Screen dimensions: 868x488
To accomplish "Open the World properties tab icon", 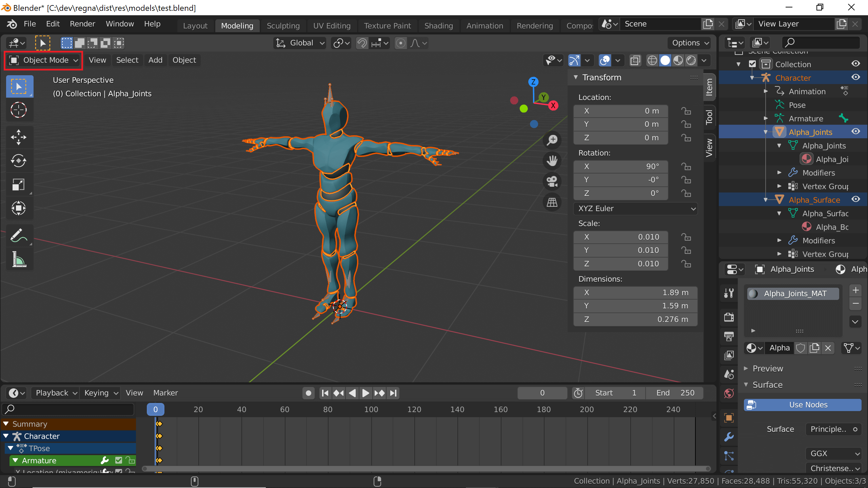I will (x=729, y=393).
